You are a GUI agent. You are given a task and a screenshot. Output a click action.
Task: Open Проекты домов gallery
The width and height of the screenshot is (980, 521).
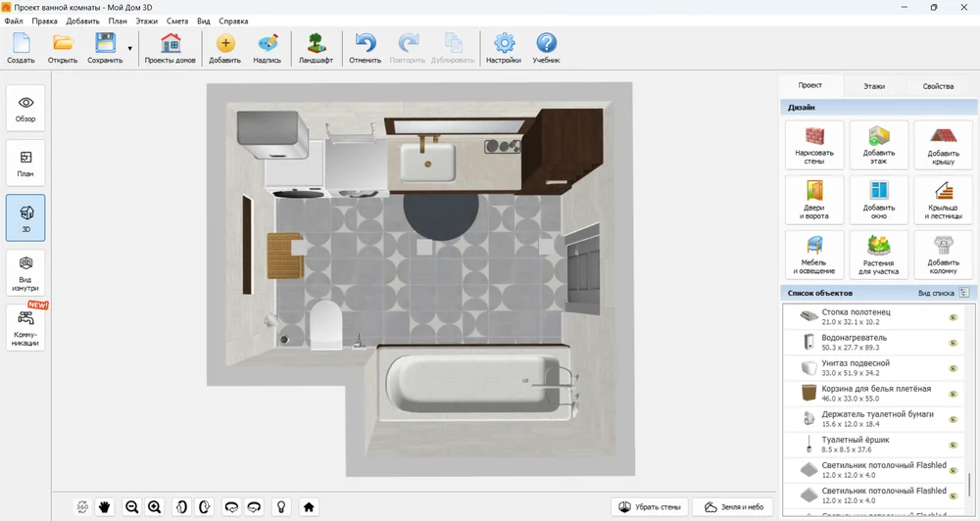pyautogui.click(x=170, y=48)
